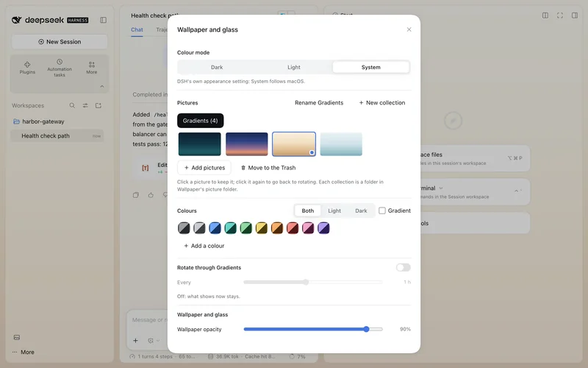588x368 pixels.
Task: Pick the purple colour swatch
Action: [323, 228]
